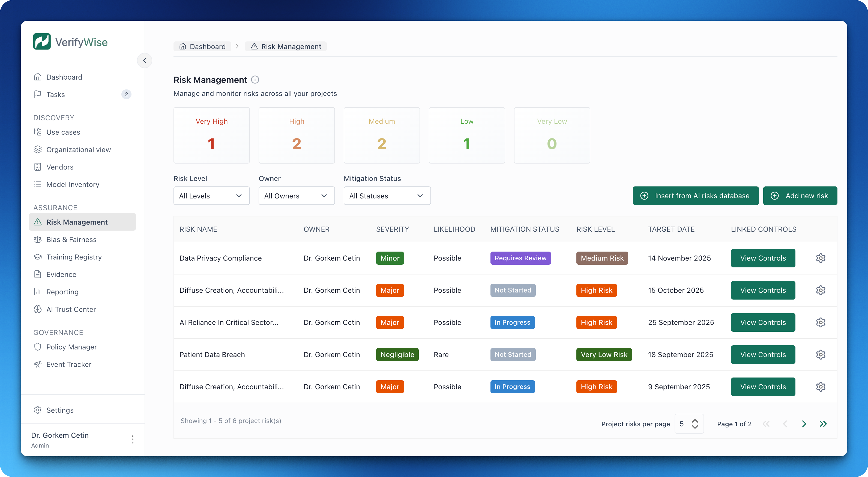Open the three-dot menu beside Dr. Gorkem Cetin
The height and width of the screenshot is (477, 868).
pos(132,439)
